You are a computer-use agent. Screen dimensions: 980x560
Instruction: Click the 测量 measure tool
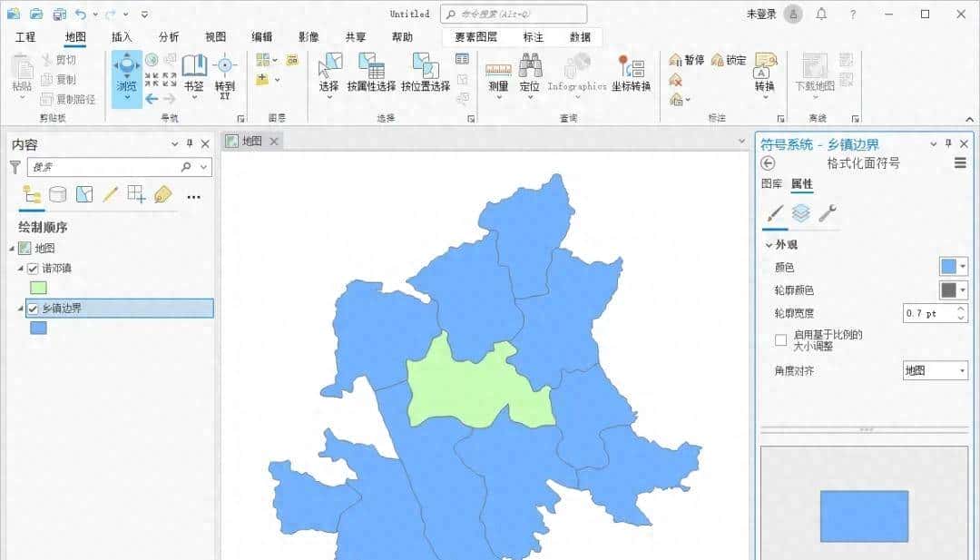tap(498, 74)
